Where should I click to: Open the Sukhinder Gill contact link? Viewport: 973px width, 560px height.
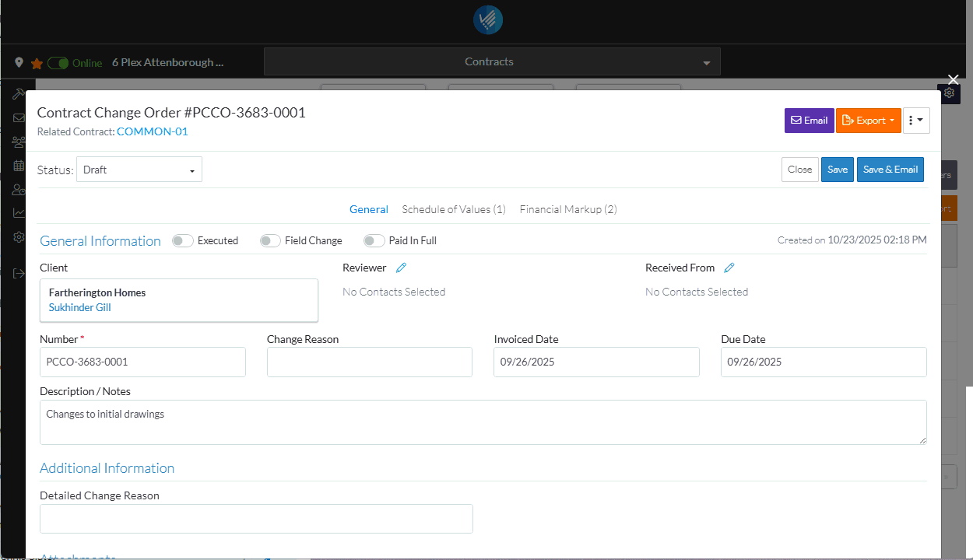coord(80,307)
